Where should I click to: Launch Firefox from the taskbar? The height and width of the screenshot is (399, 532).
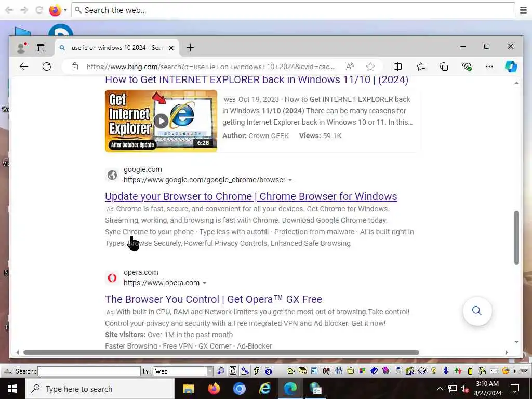click(x=214, y=389)
